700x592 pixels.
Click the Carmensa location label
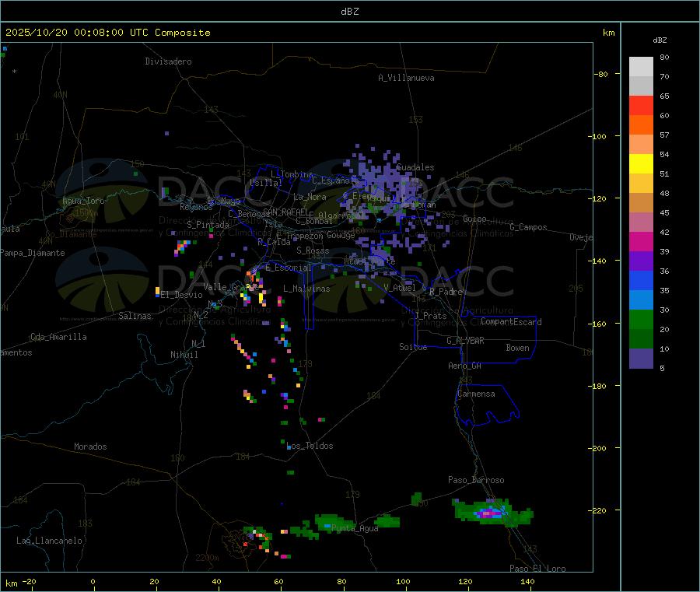(x=476, y=394)
